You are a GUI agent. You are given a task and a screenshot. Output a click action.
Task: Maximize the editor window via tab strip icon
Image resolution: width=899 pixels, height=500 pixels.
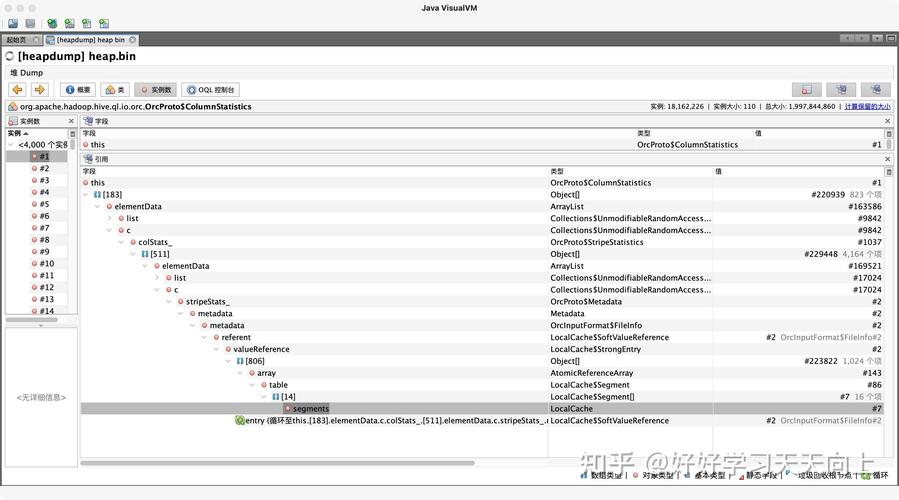[x=891, y=38]
